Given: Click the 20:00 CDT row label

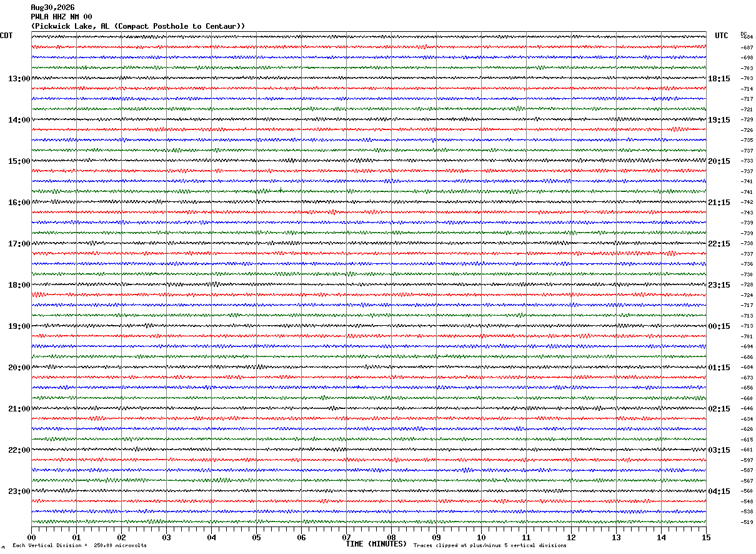Looking at the screenshot, I should click(19, 368).
